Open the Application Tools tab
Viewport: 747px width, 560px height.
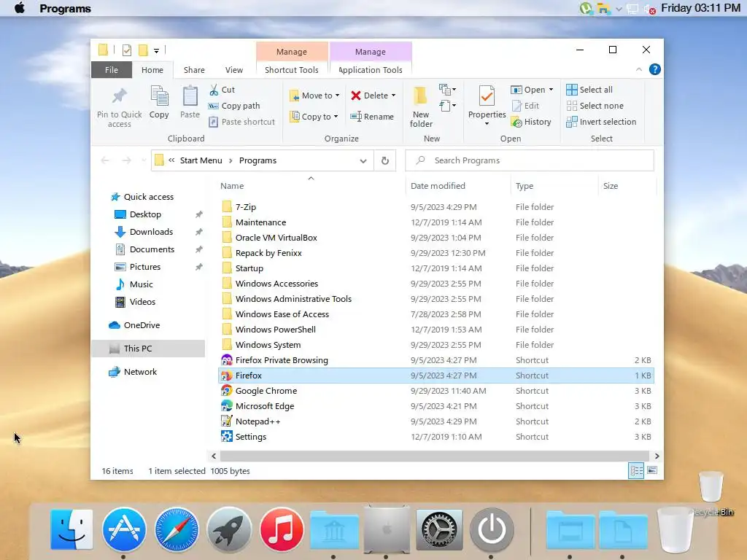370,69
